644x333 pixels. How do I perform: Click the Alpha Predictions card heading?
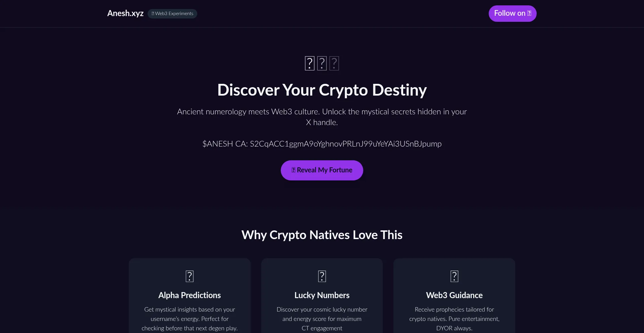click(190, 295)
